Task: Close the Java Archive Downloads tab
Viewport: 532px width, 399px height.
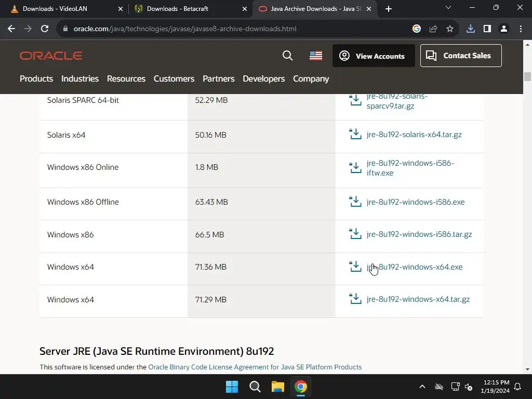Action: coord(369,9)
